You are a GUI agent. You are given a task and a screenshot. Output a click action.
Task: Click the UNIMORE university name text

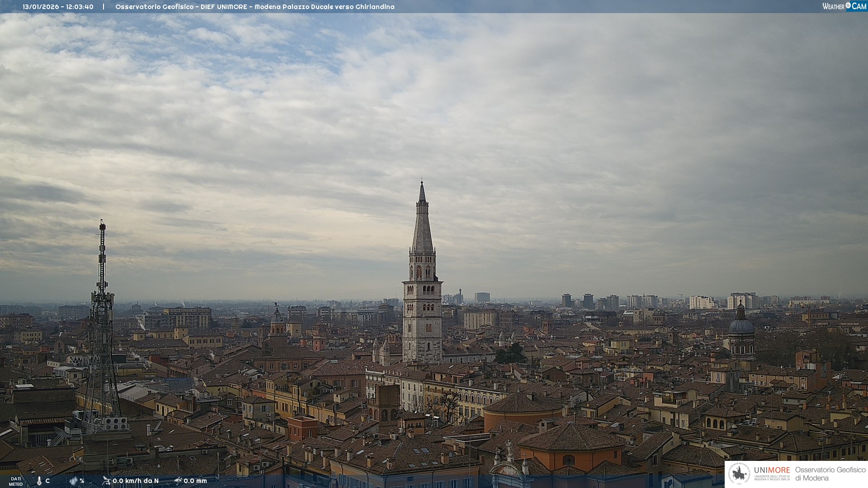click(772, 470)
